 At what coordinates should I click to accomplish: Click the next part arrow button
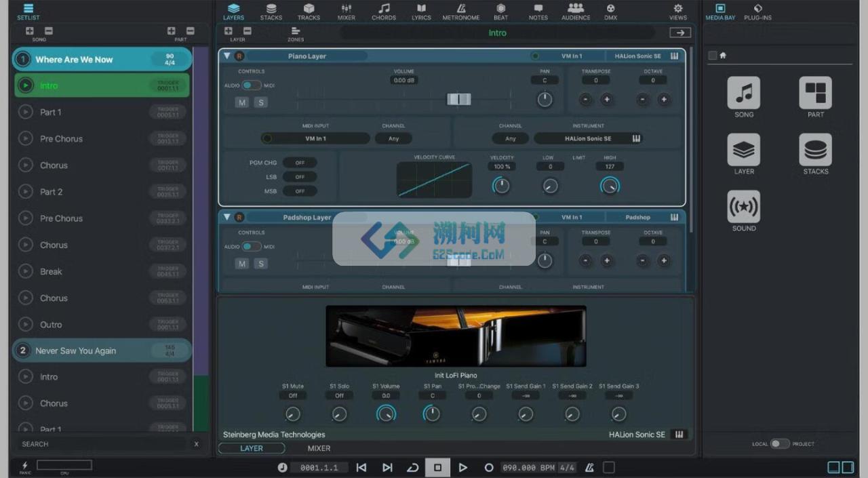tap(680, 33)
